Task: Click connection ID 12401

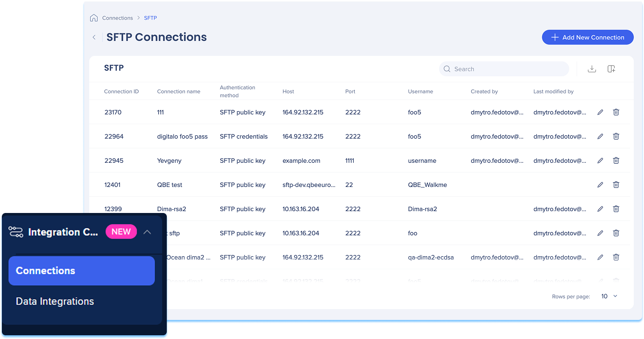Action: (x=112, y=185)
